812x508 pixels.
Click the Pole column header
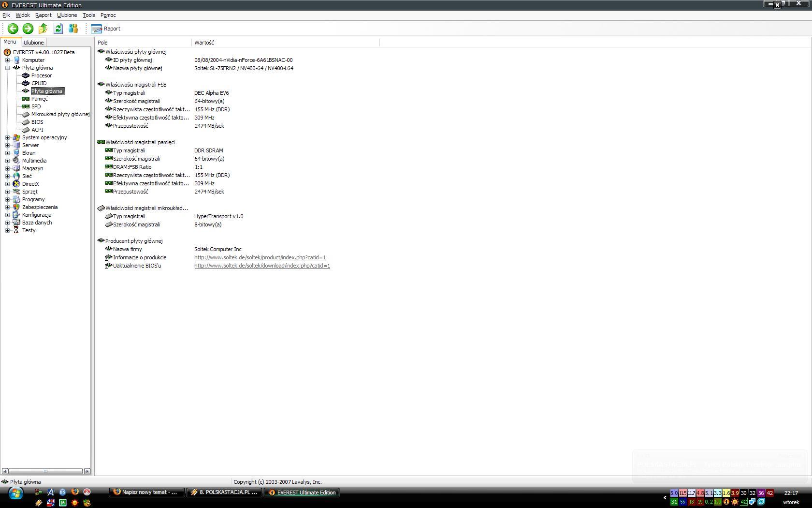pyautogui.click(x=143, y=43)
